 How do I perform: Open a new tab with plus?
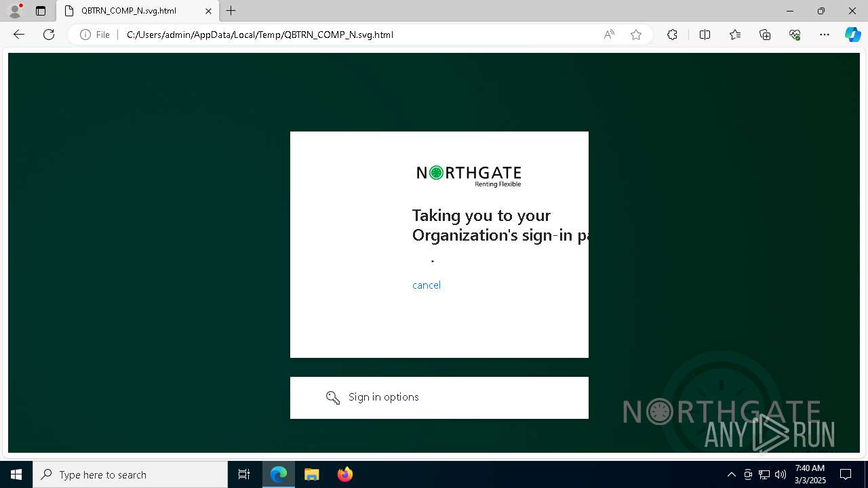click(x=231, y=11)
